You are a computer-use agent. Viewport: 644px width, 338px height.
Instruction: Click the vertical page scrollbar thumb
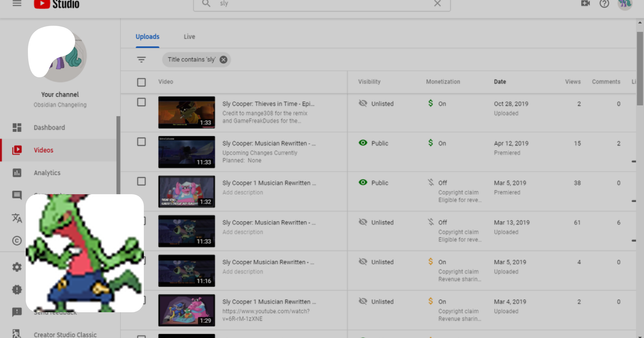[640, 68]
